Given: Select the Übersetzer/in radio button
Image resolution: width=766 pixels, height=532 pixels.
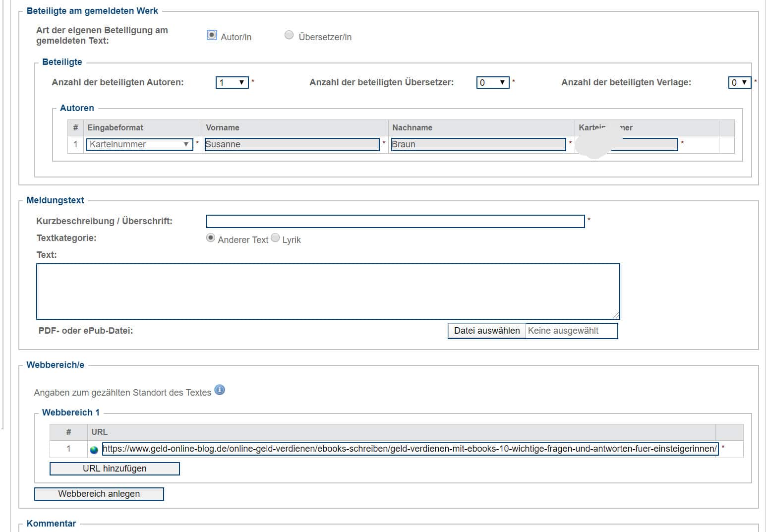Looking at the screenshot, I should (289, 35).
